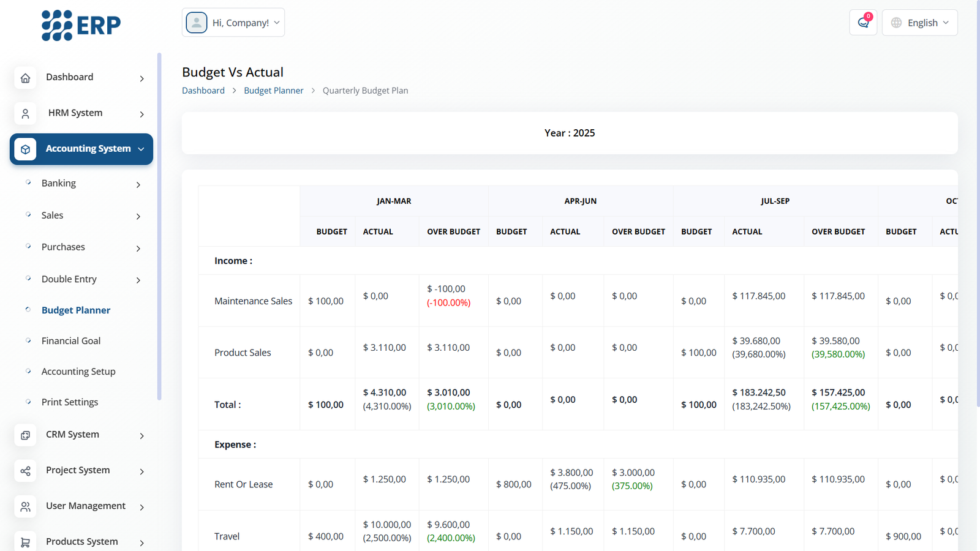
Task: Click the HRM System person icon
Action: coord(25,113)
